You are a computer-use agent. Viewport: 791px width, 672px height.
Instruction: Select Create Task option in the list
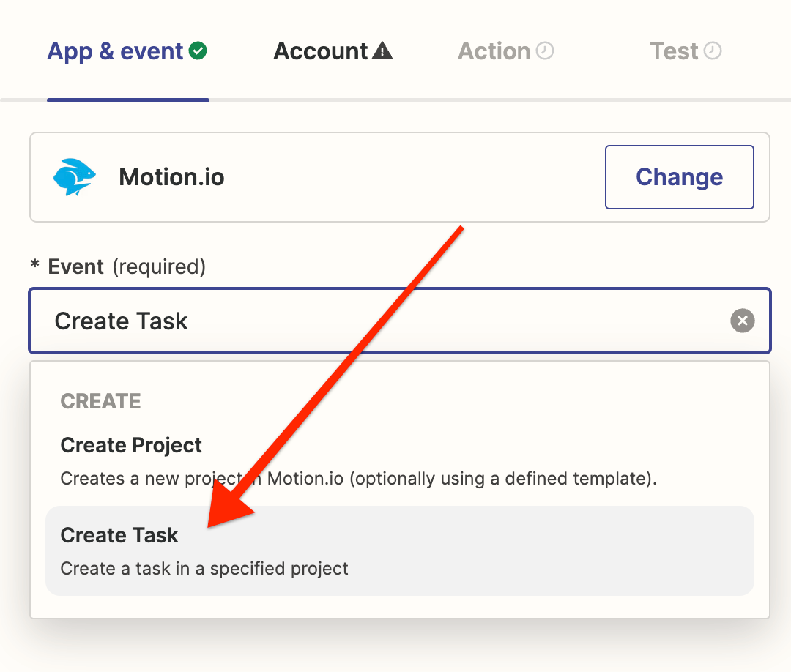(119, 535)
